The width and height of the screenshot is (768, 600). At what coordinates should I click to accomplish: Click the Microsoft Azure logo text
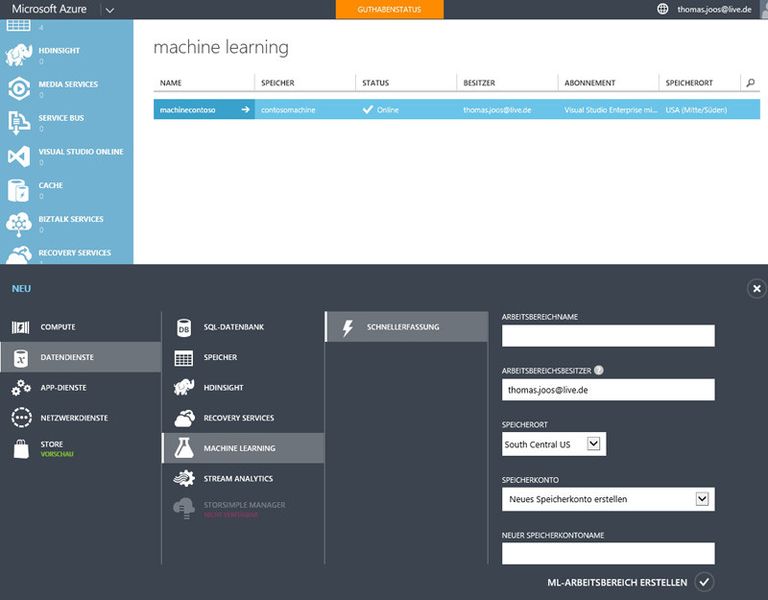click(49, 9)
